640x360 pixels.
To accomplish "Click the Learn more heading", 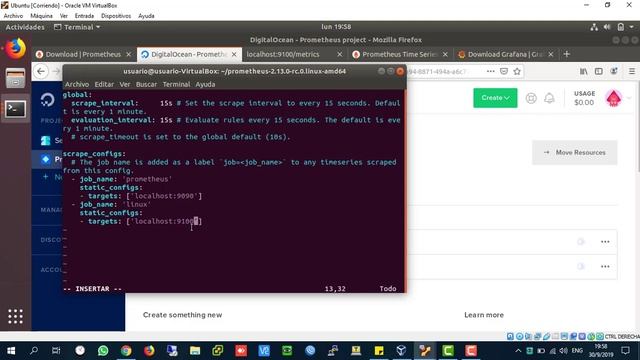I will (484, 315).
